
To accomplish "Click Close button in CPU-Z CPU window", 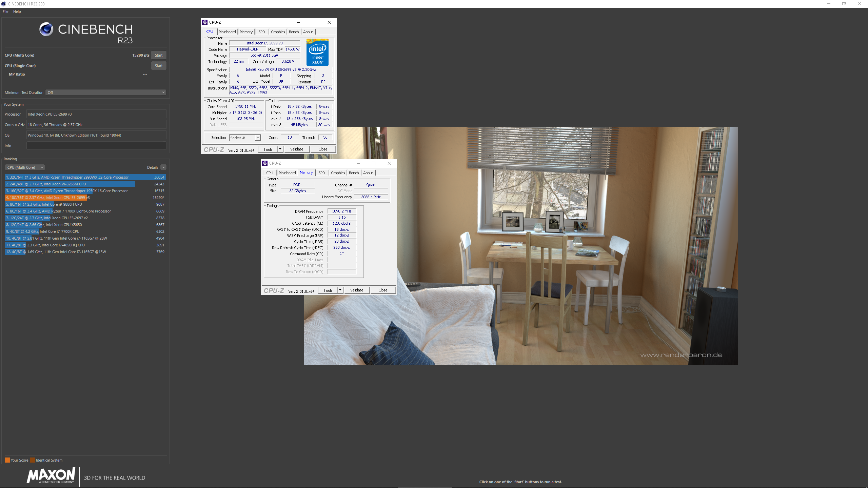I will [323, 149].
